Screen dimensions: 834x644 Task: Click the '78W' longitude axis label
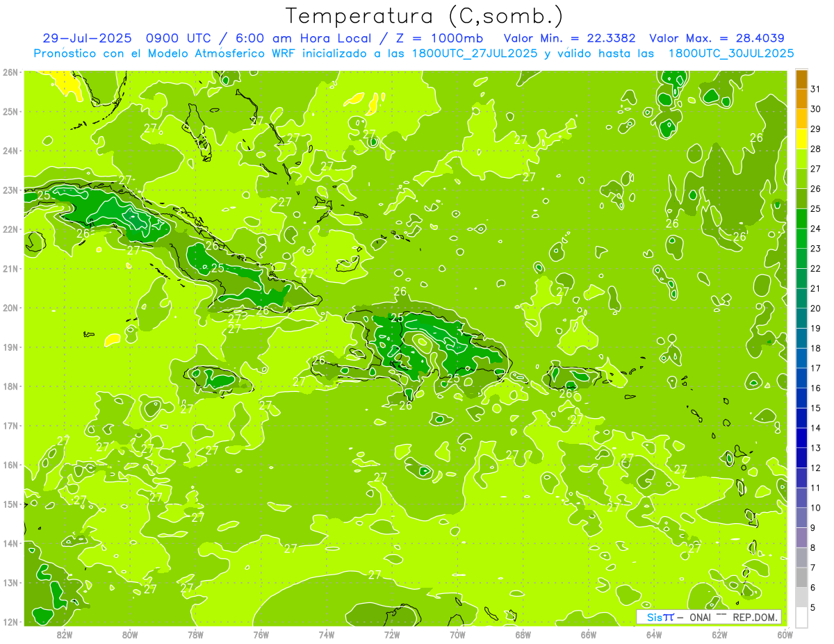coord(195,634)
